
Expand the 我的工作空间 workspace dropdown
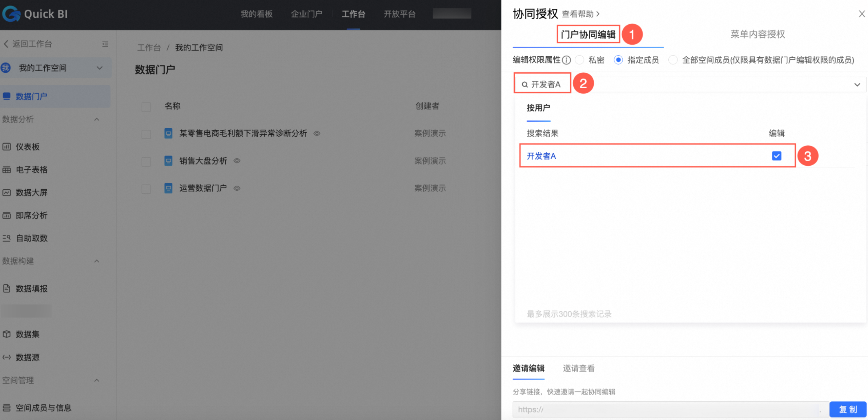pyautogui.click(x=99, y=68)
